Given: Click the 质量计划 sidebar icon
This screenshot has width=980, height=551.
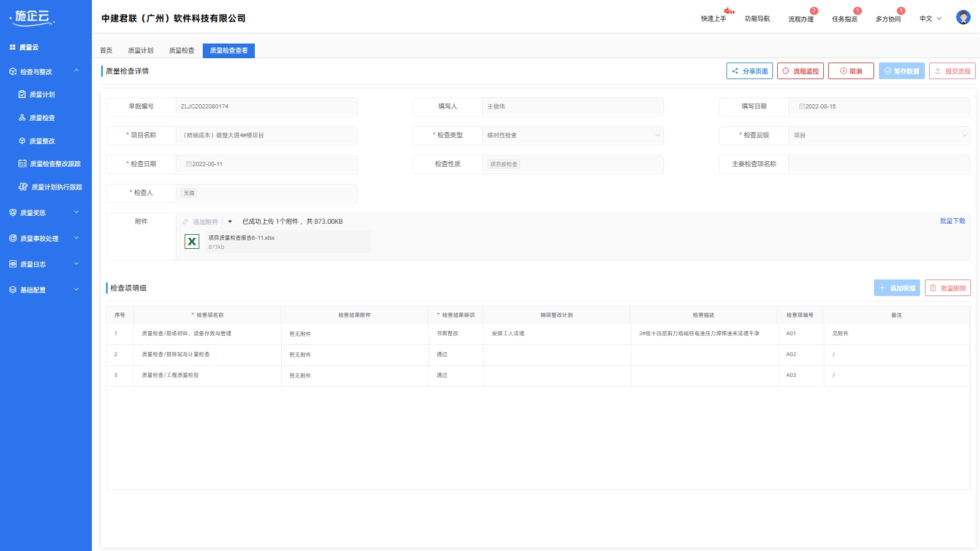Looking at the screenshot, I should (22, 94).
